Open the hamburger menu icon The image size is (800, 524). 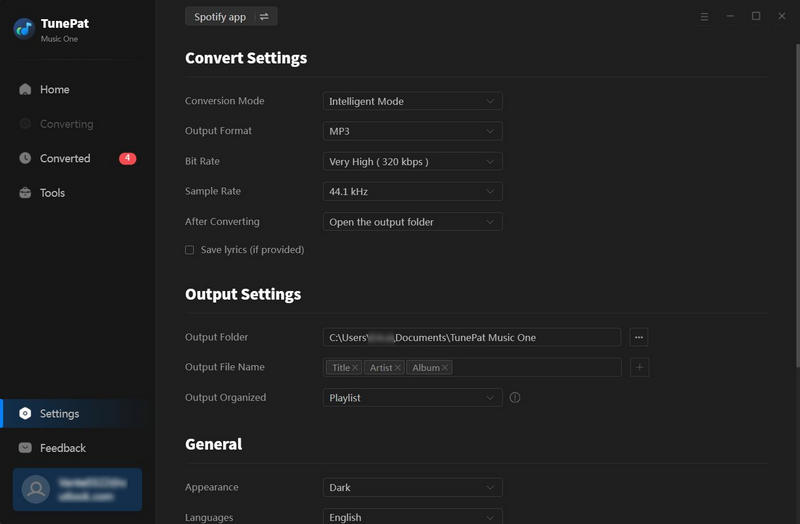click(704, 17)
